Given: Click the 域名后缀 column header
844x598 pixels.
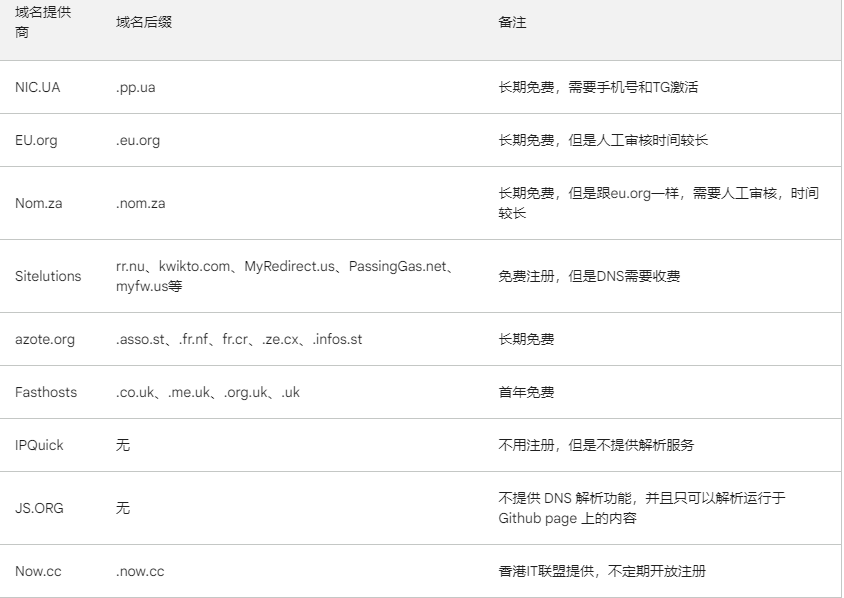Looking at the screenshot, I should (x=144, y=22).
